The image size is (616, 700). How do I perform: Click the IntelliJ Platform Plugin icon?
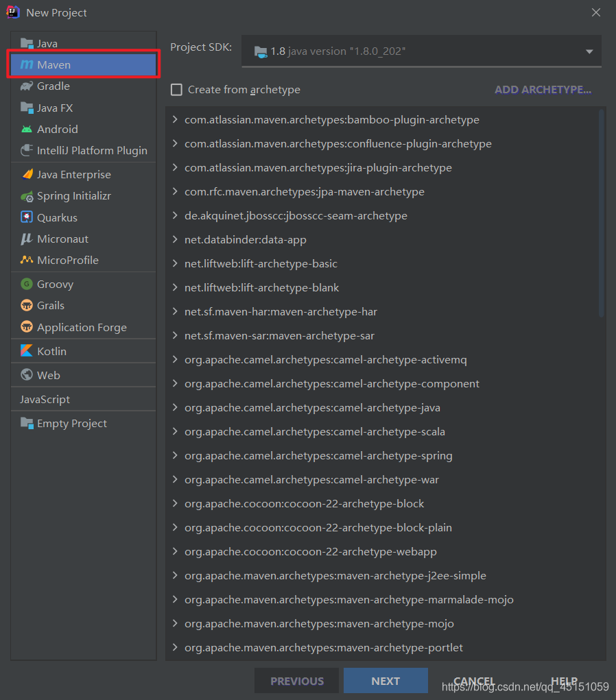click(27, 150)
